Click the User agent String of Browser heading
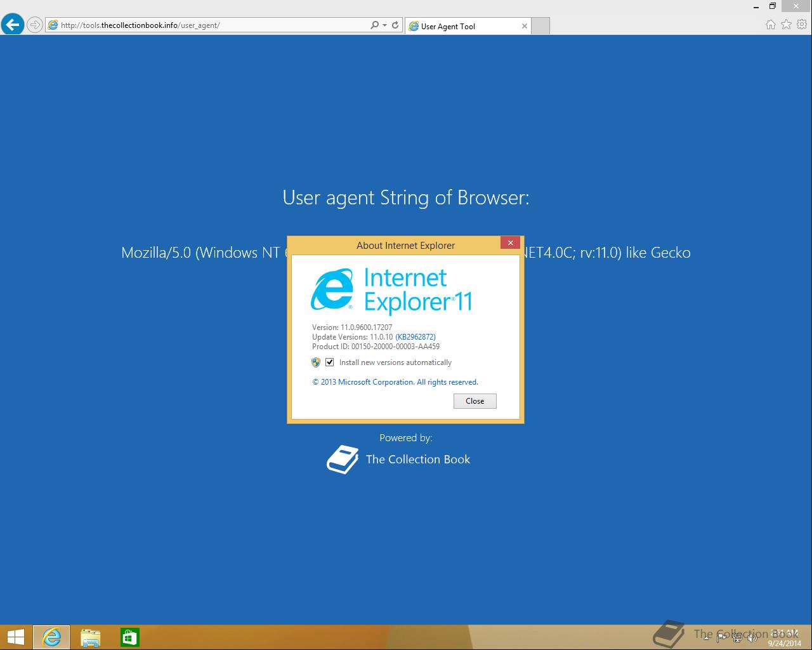812x650 pixels. pyautogui.click(x=406, y=197)
